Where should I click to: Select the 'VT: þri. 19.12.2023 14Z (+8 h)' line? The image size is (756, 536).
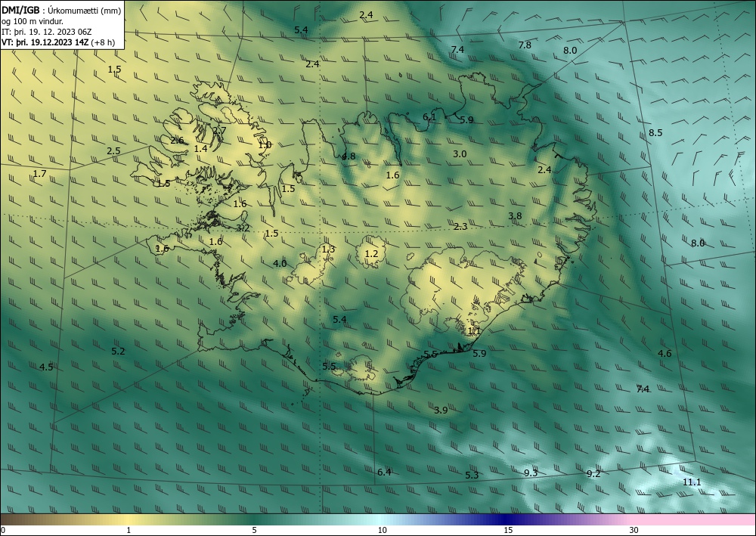[x=58, y=42]
